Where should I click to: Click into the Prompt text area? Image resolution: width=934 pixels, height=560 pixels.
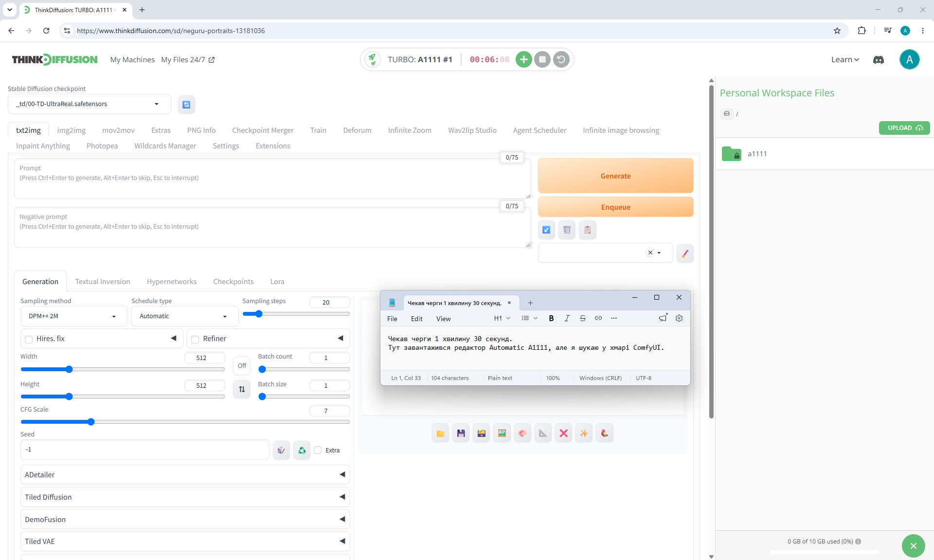click(x=272, y=179)
